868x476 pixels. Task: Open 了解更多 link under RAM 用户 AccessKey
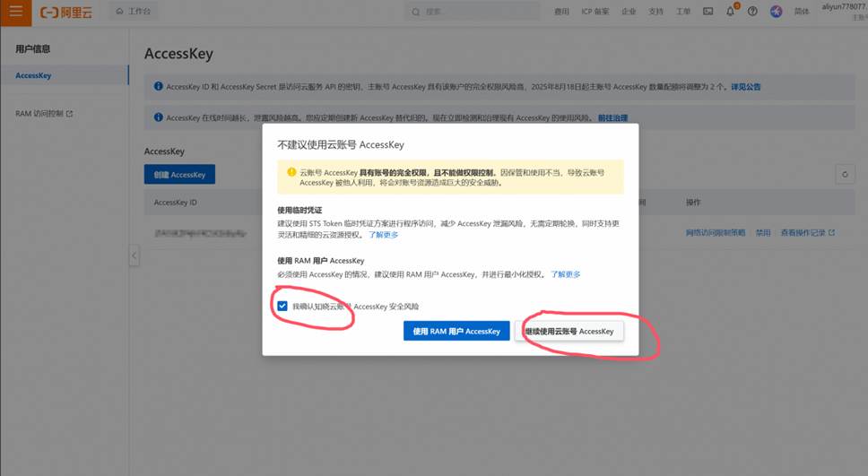tap(566, 274)
